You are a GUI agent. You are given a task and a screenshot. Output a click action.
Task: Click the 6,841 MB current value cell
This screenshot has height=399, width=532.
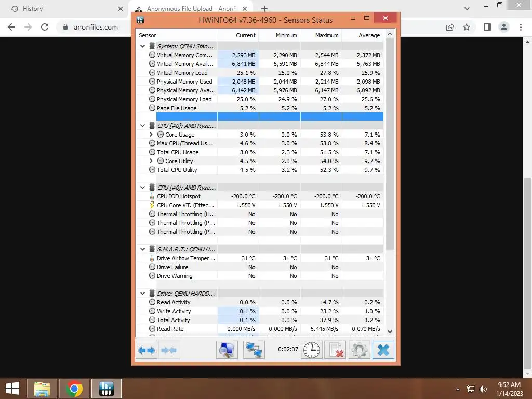[238, 64]
